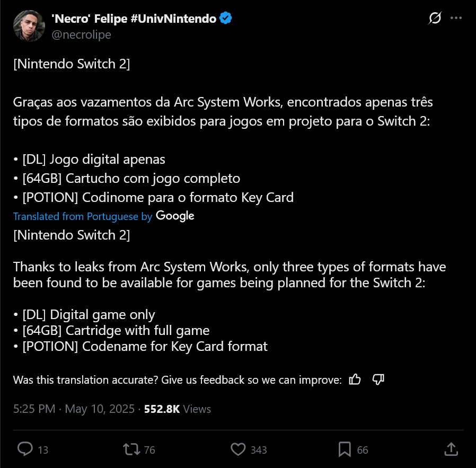Click the Grok slash icon at top right
The height and width of the screenshot is (468, 476).
[x=435, y=18]
